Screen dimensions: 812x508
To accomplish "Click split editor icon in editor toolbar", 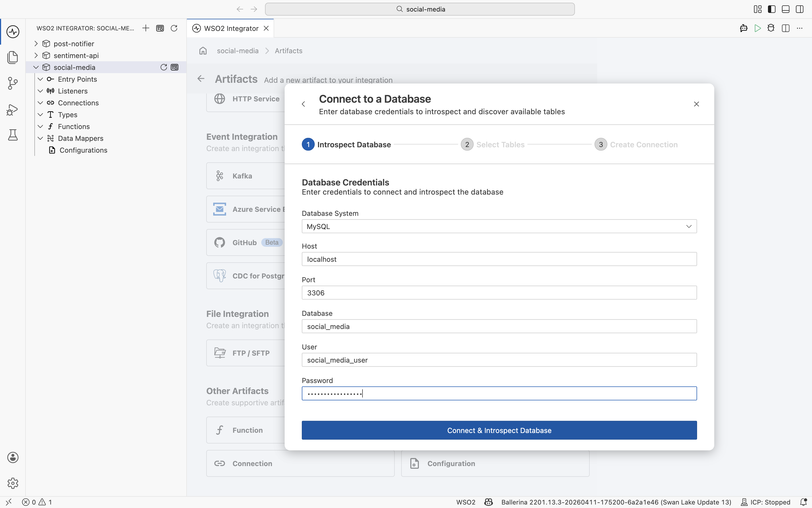I will 785,28.
